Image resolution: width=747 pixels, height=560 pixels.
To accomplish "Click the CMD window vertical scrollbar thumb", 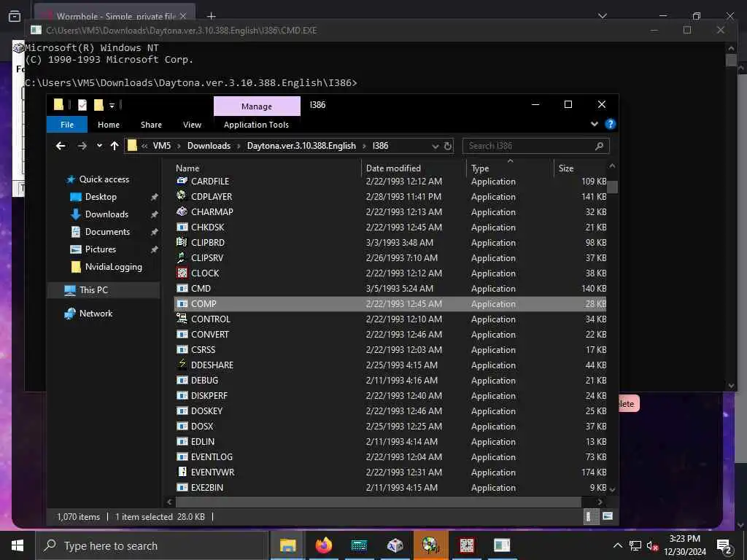I will click(731, 60).
